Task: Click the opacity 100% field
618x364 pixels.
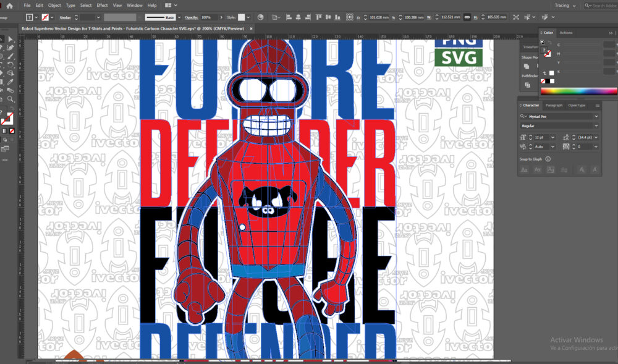Action: [209, 17]
